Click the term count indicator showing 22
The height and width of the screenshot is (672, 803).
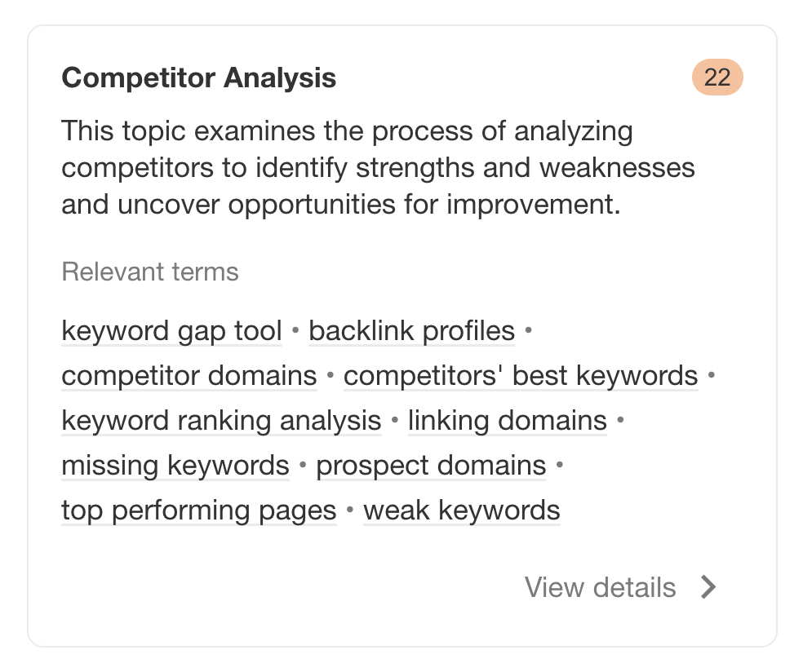pyautogui.click(x=717, y=77)
